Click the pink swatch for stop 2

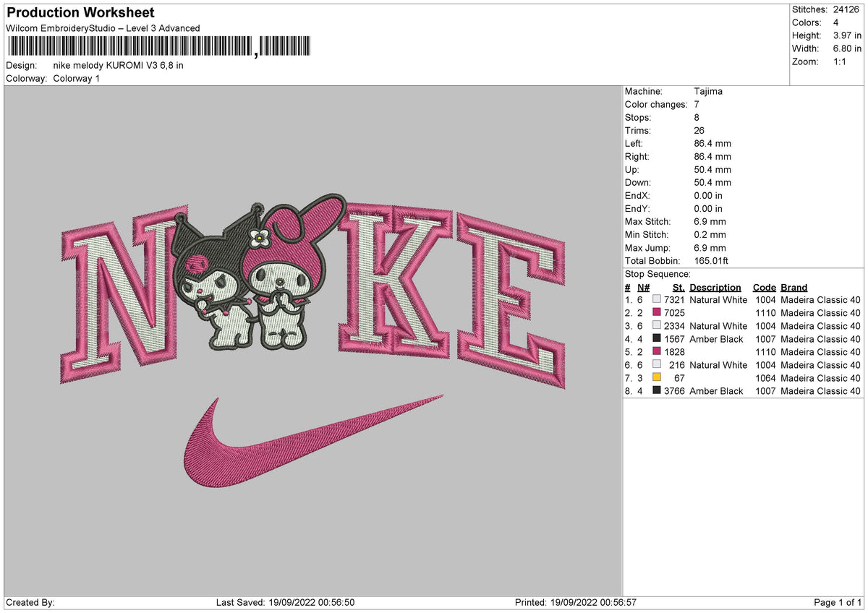(657, 313)
